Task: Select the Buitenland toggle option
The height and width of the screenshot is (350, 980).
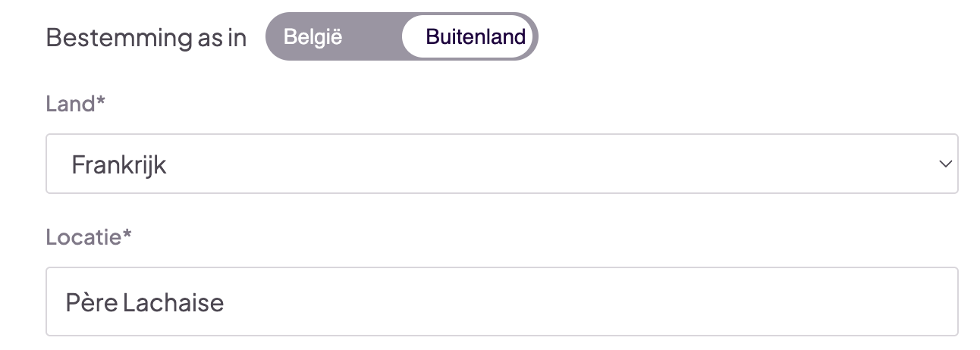Action: point(476,36)
